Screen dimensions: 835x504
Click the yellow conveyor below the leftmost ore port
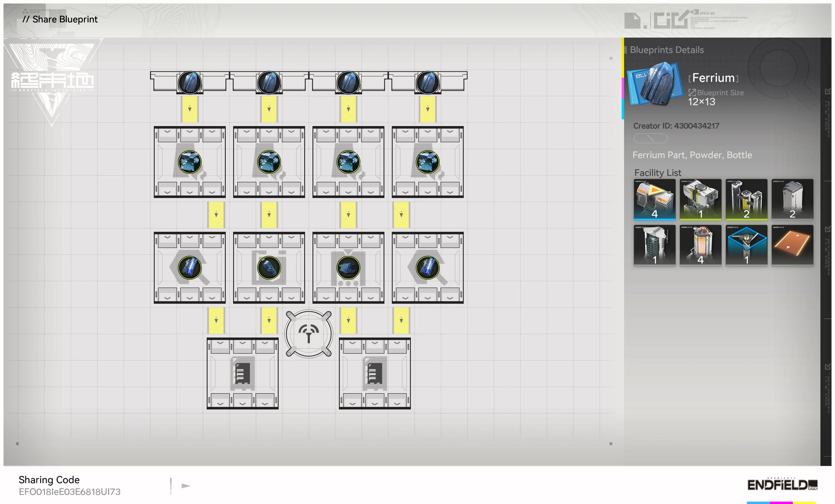coord(189,109)
